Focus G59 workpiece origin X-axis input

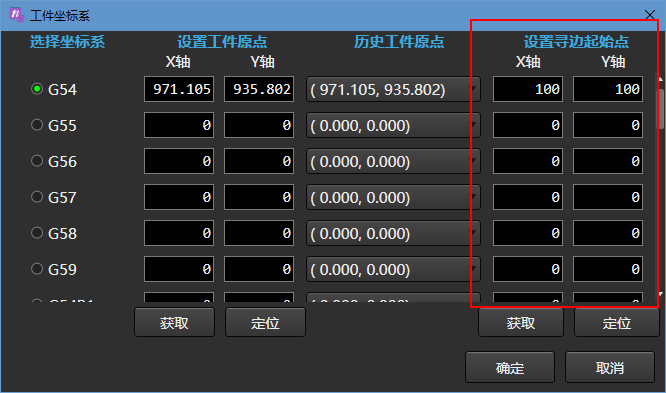pos(179,269)
